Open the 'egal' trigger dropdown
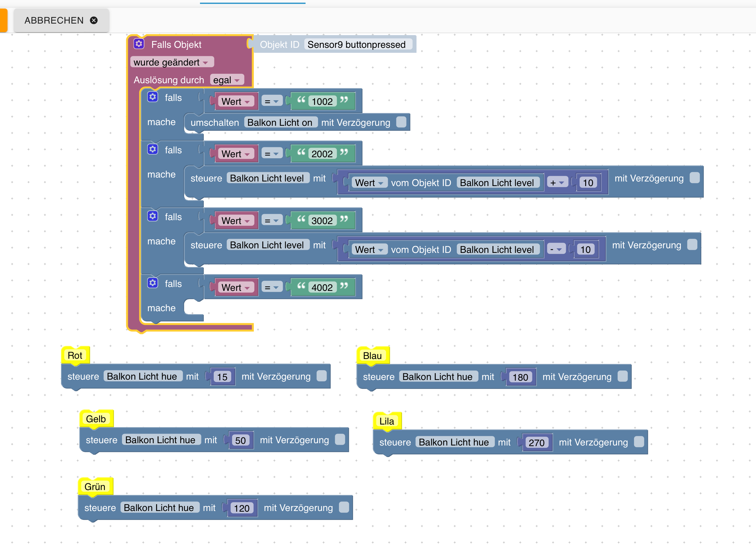 coord(227,80)
